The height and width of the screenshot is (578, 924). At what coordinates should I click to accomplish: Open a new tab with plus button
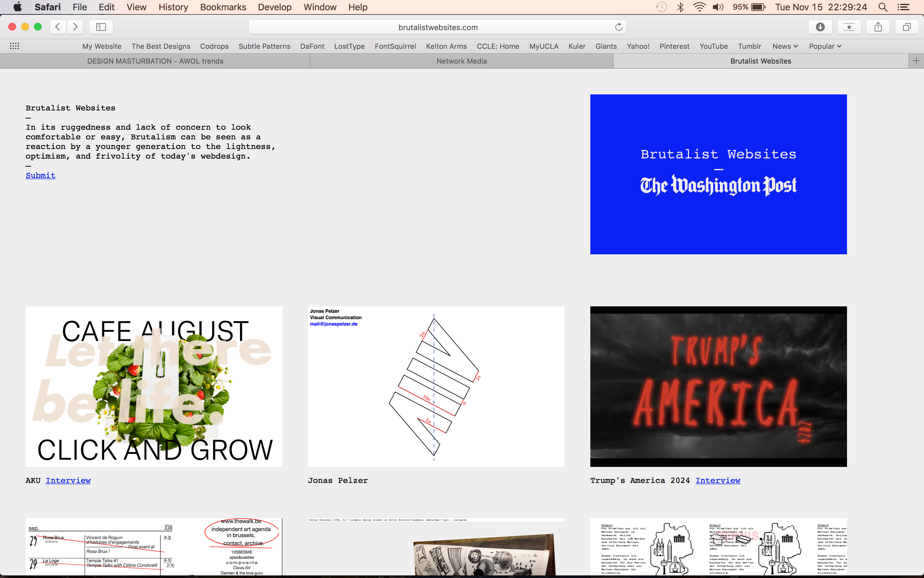tap(916, 61)
